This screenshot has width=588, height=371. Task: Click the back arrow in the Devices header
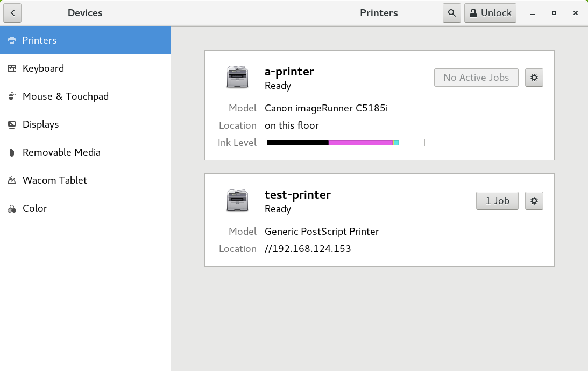click(x=12, y=13)
